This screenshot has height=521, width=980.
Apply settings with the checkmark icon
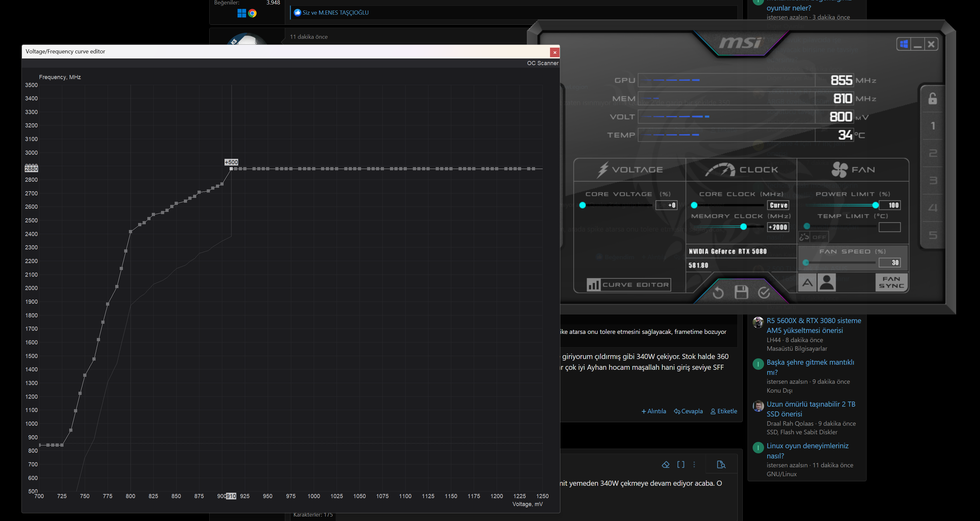(764, 292)
